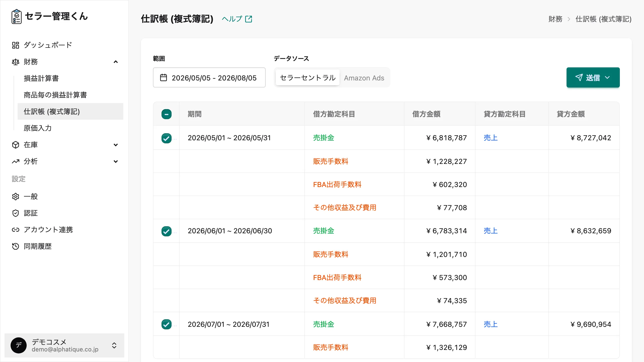Click 売上 link in the 2026/06 row
Viewport: 644px width, 362px height.
coord(491,231)
